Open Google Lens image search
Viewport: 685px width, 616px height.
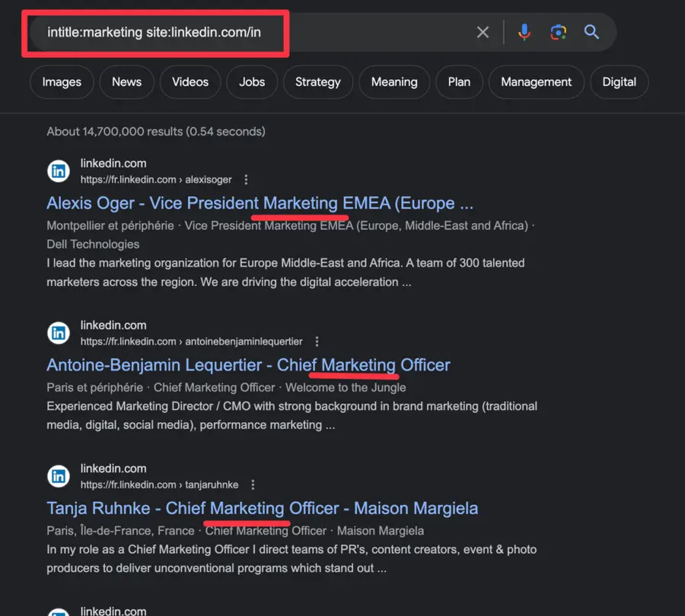pyautogui.click(x=558, y=32)
